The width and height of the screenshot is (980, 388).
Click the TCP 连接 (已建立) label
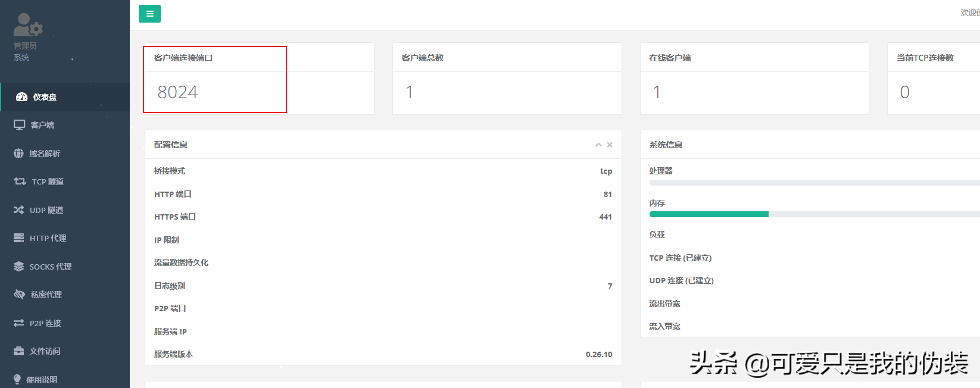click(x=681, y=258)
